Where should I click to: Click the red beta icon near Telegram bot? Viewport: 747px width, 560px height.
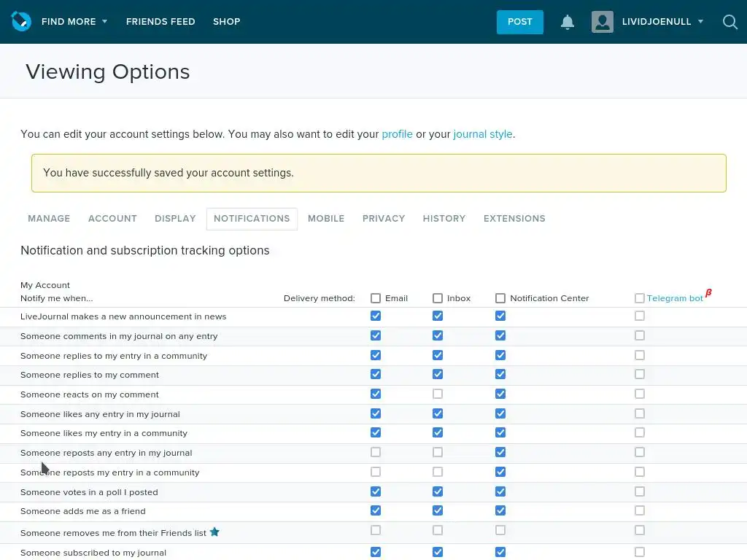(708, 293)
